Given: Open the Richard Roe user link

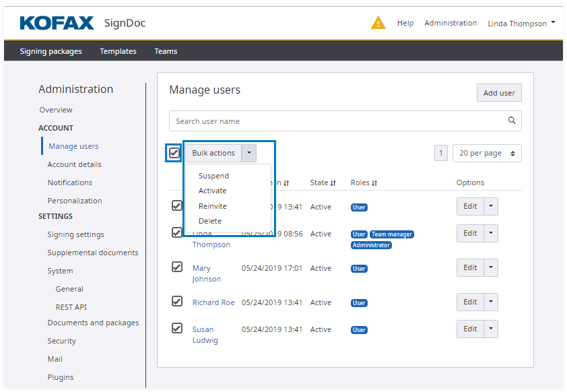Looking at the screenshot, I should click(213, 302).
